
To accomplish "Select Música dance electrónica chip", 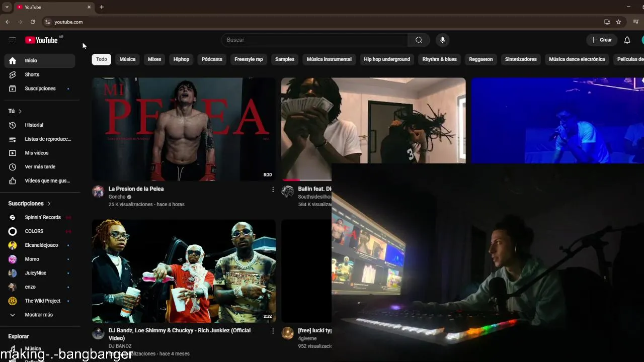I will (x=577, y=59).
